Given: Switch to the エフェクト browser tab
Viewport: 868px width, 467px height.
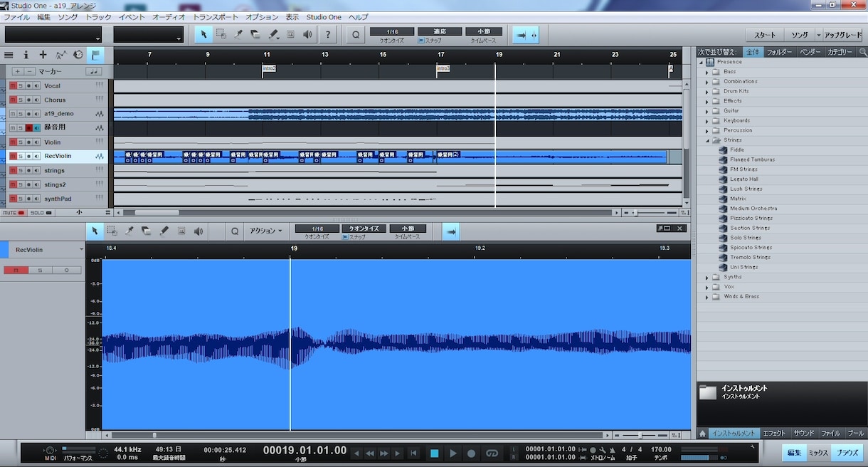Looking at the screenshot, I should pyautogui.click(x=774, y=433).
